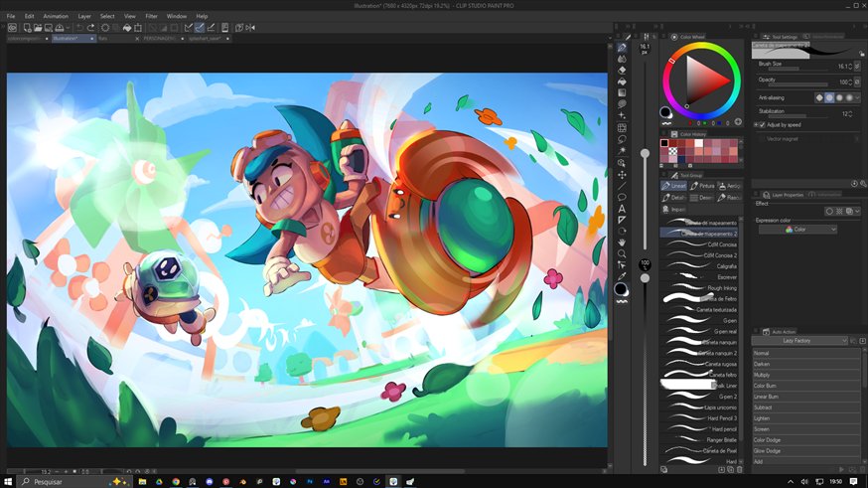Select the Eraser tool
The height and width of the screenshot is (488, 868).
pyautogui.click(x=622, y=71)
